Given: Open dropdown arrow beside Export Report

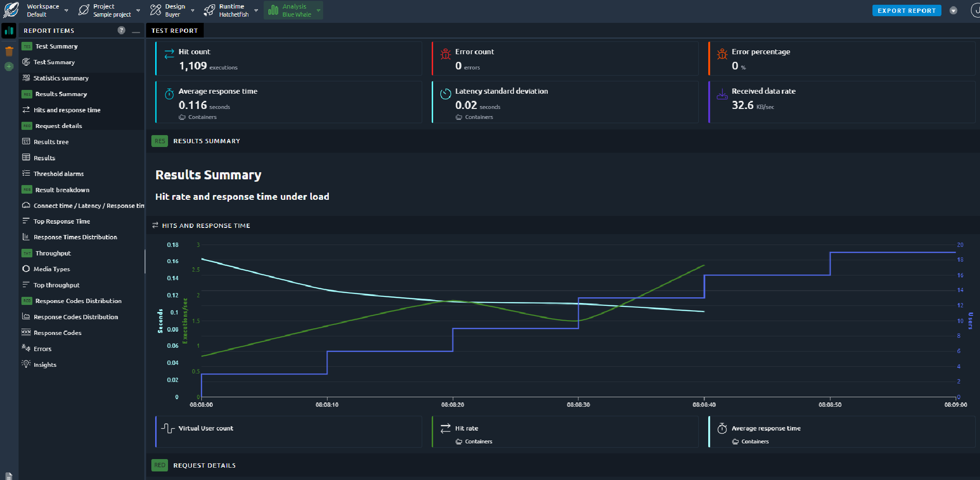Looking at the screenshot, I should coord(953,10).
